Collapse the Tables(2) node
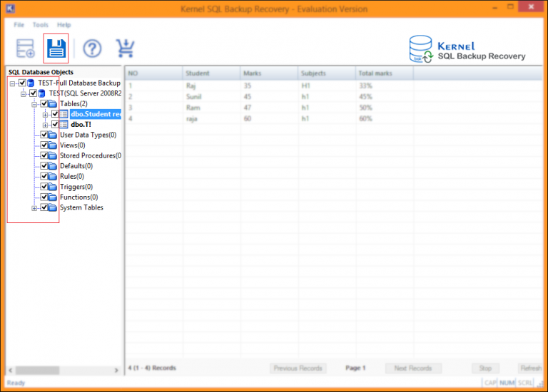 (34, 104)
